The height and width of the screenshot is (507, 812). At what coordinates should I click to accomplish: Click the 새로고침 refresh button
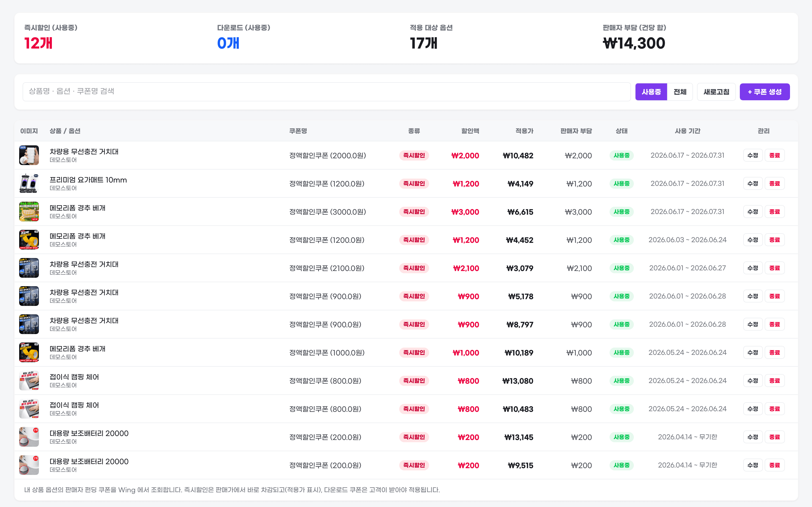pos(716,92)
